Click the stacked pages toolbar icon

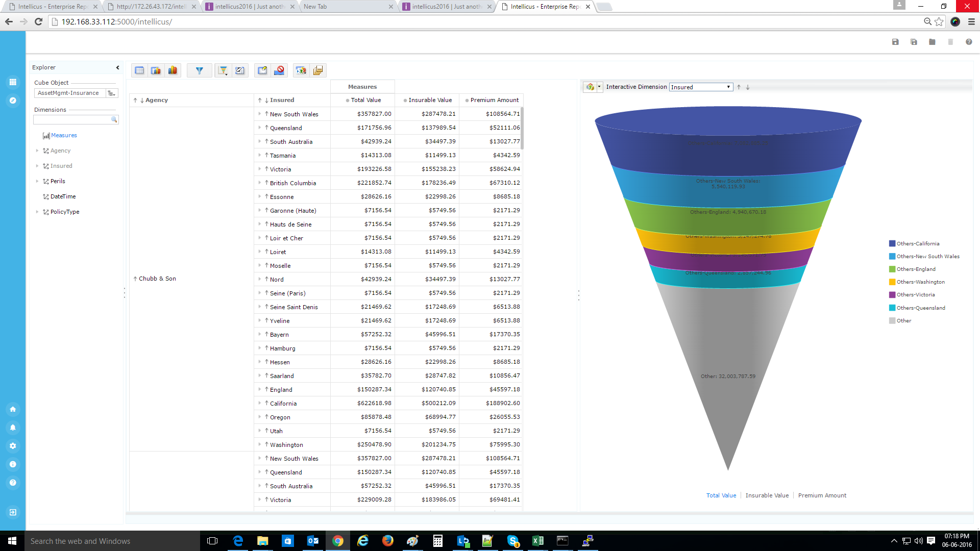tap(318, 70)
